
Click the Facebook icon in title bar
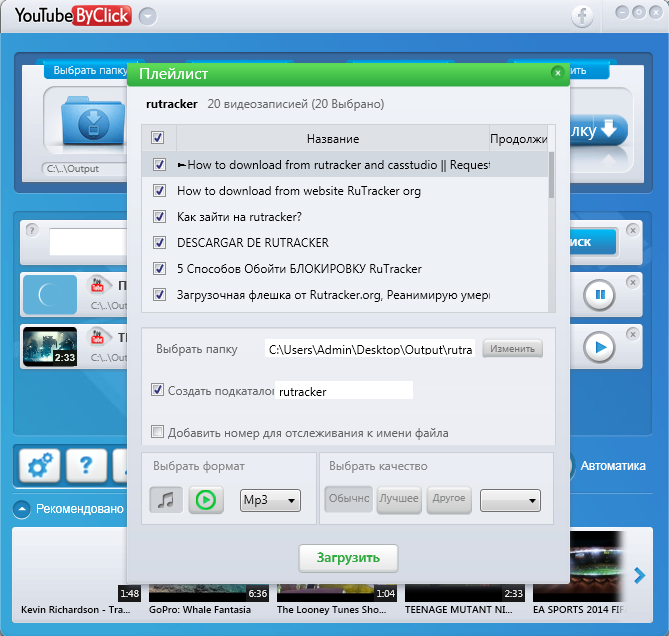pyautogui.click(x=582, y=17)
